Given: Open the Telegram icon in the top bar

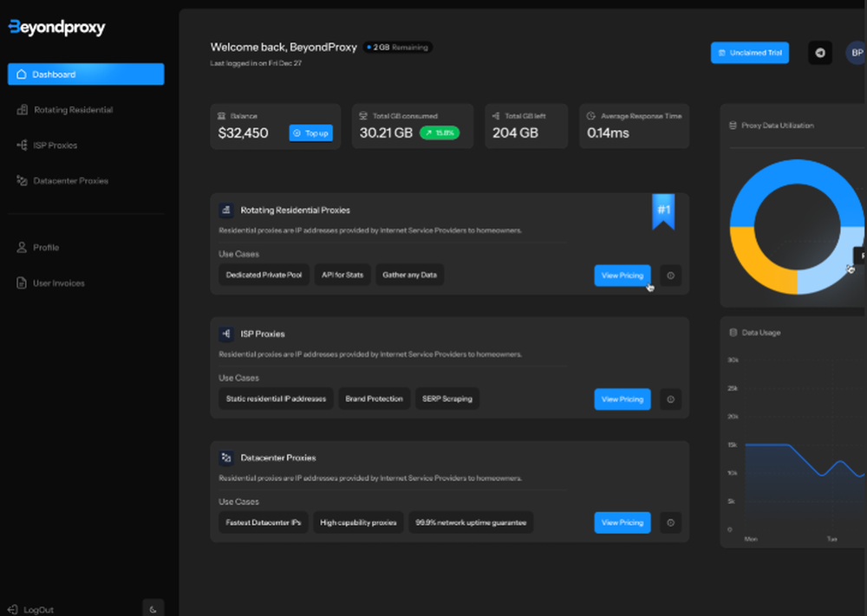Looking at the screenshot, I should [820, 52].
